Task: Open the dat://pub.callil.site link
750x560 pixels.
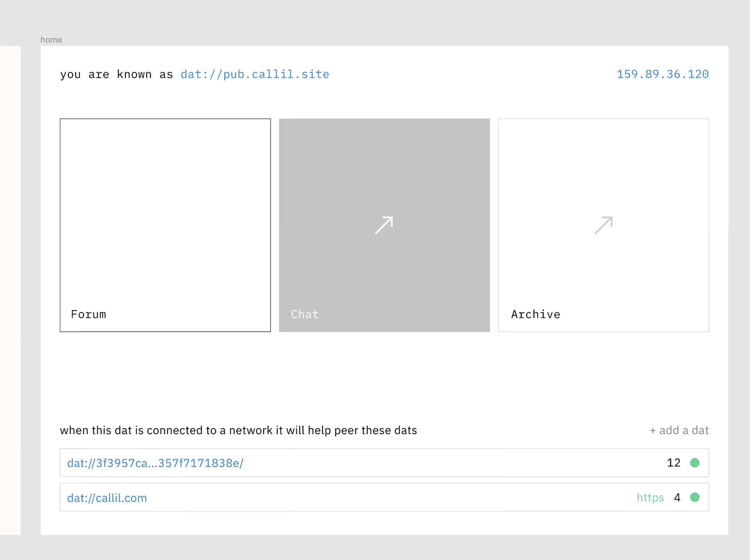Action: 255,74
